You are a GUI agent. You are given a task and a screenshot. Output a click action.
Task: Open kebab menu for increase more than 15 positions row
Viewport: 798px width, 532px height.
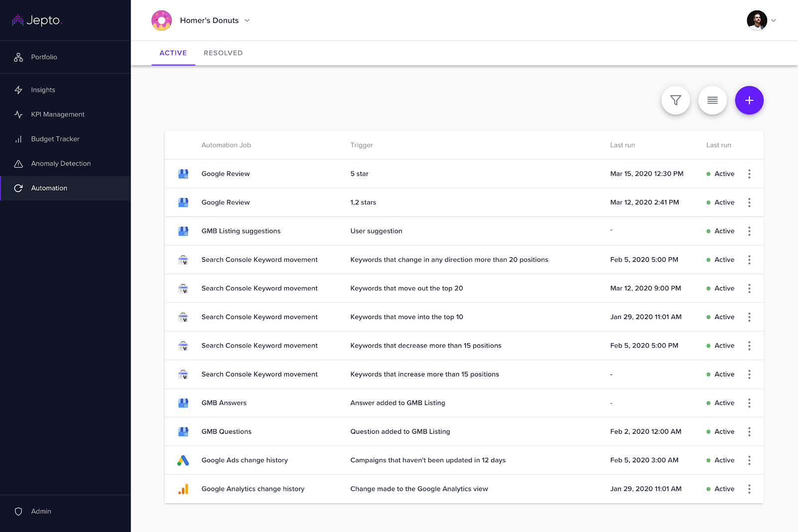click(749, 374)
